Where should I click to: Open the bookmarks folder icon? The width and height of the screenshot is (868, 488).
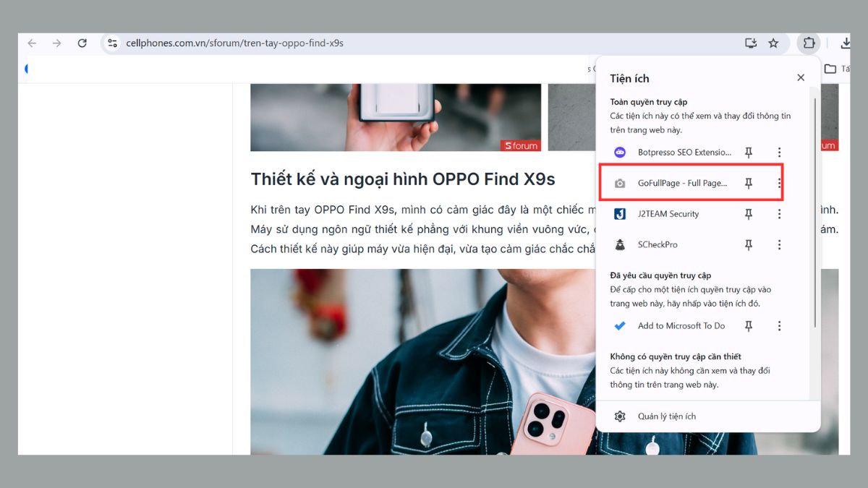coord(830,69)
